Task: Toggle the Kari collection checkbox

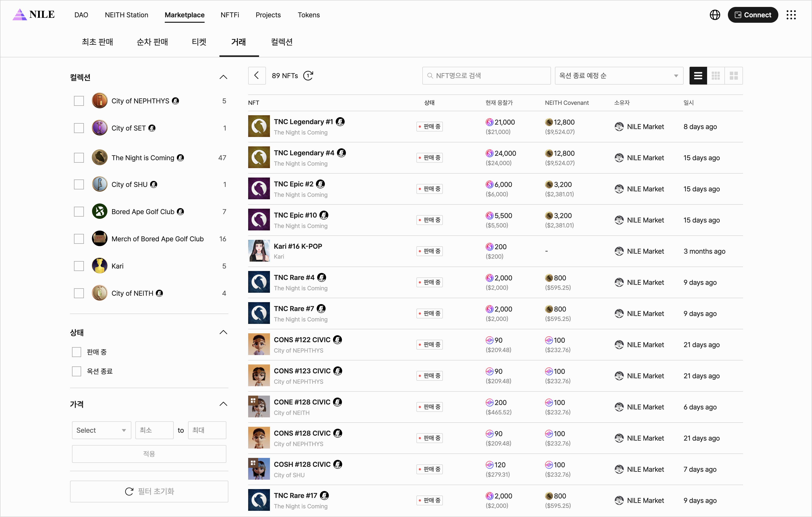Action: coord(79,266)
